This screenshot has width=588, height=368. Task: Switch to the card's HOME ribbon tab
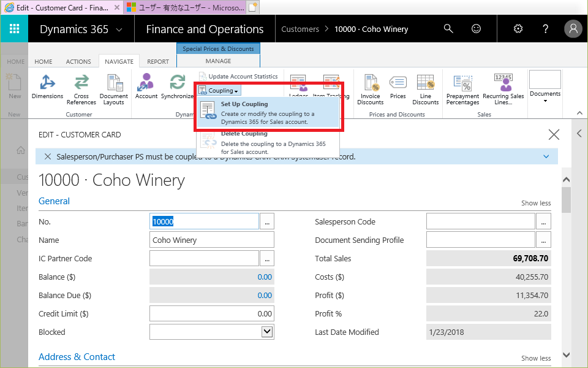tap(43, 61)
